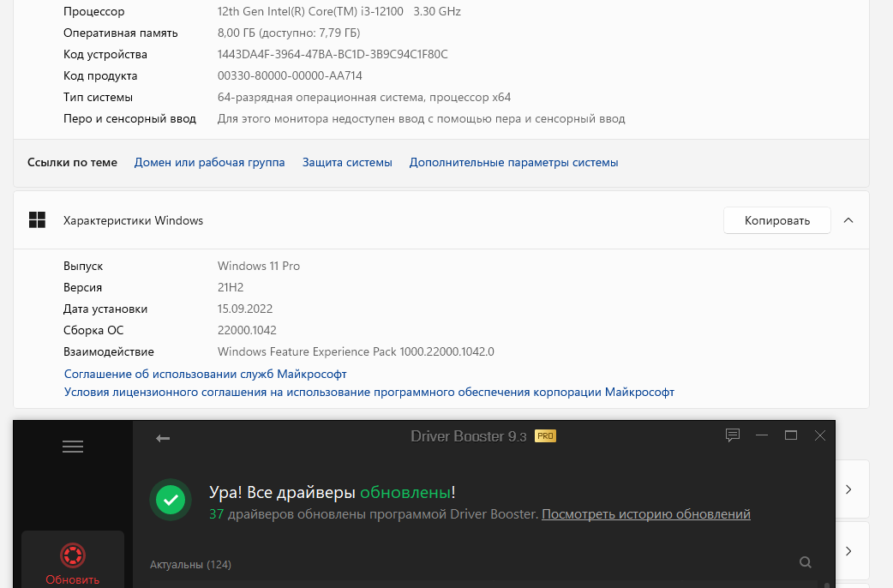Select the Актуальны (124) list header

190,565
